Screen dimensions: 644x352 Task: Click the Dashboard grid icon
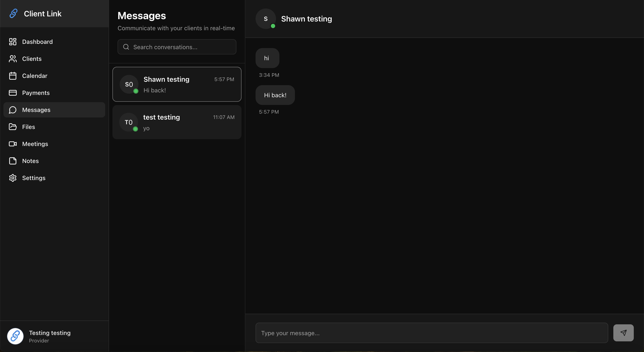pos(13,42)
